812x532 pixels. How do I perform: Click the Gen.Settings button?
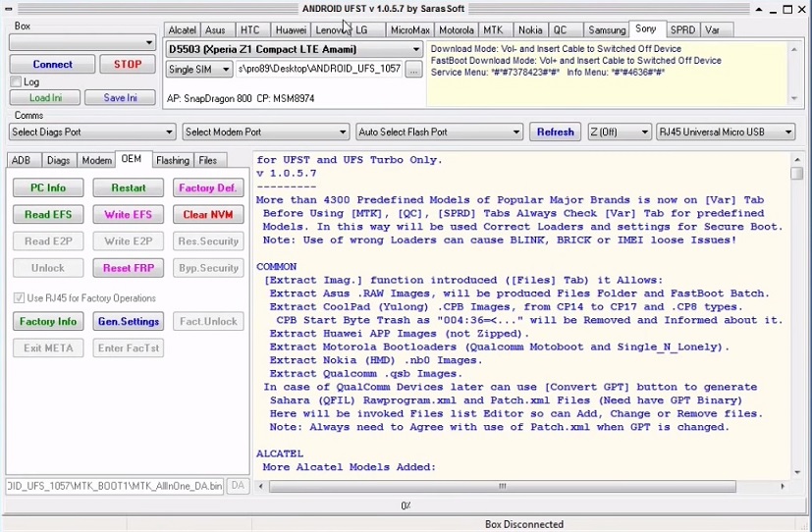(129, 321)
